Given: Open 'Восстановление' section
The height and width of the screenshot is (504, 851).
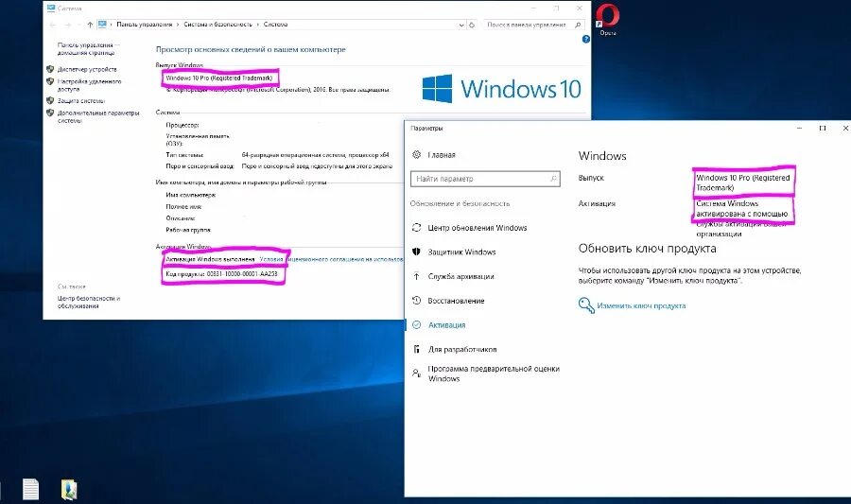Looking at the screenshot, I should pyautogui.click(x=456, y=301).
